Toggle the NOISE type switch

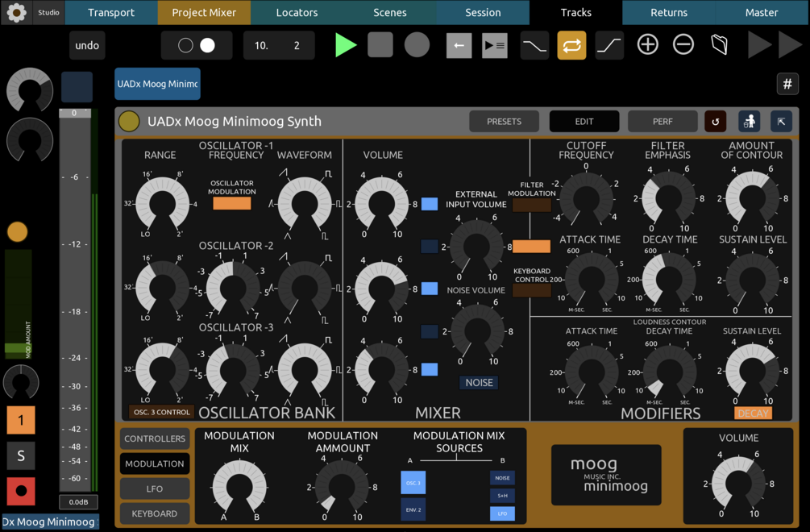(x=479, y=382)
